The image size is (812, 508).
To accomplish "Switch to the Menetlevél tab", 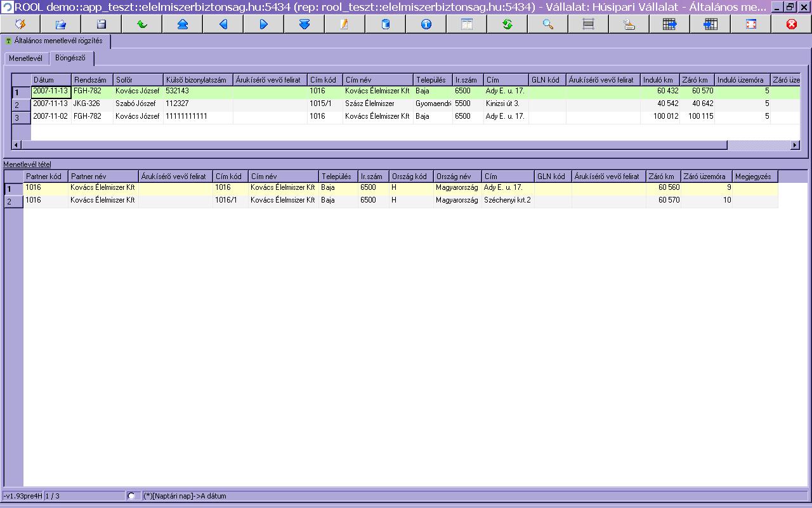I will point(25,58).
